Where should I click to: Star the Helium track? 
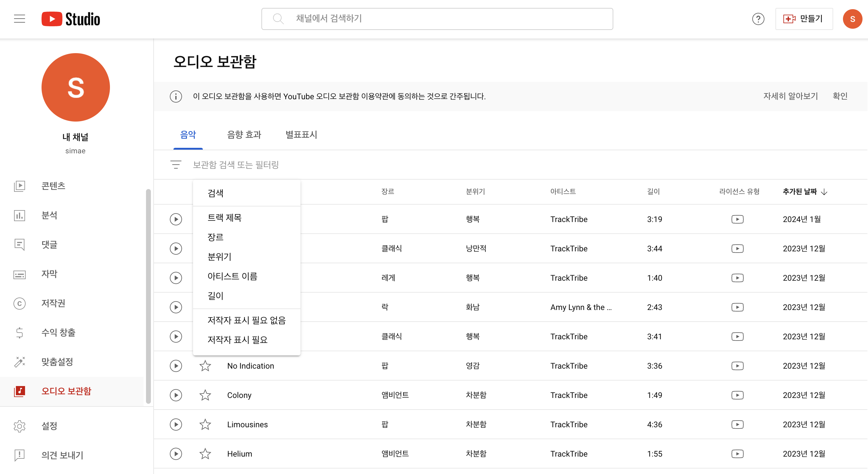(205, 454)
